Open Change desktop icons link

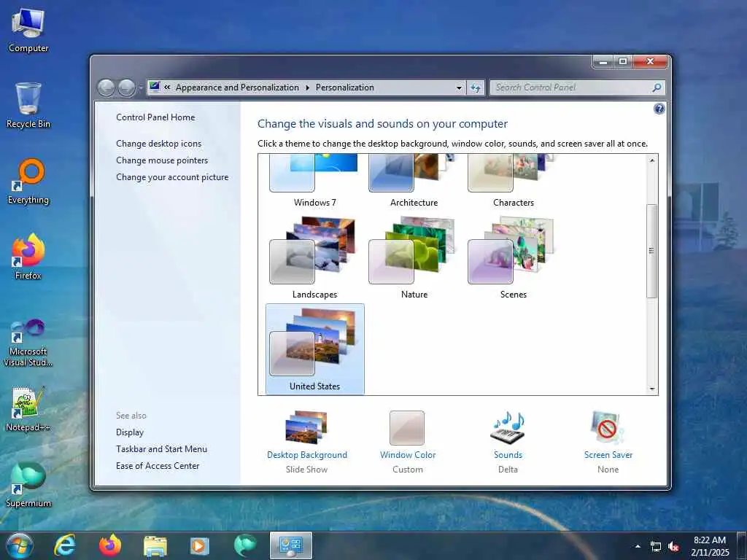click(158, 144)
